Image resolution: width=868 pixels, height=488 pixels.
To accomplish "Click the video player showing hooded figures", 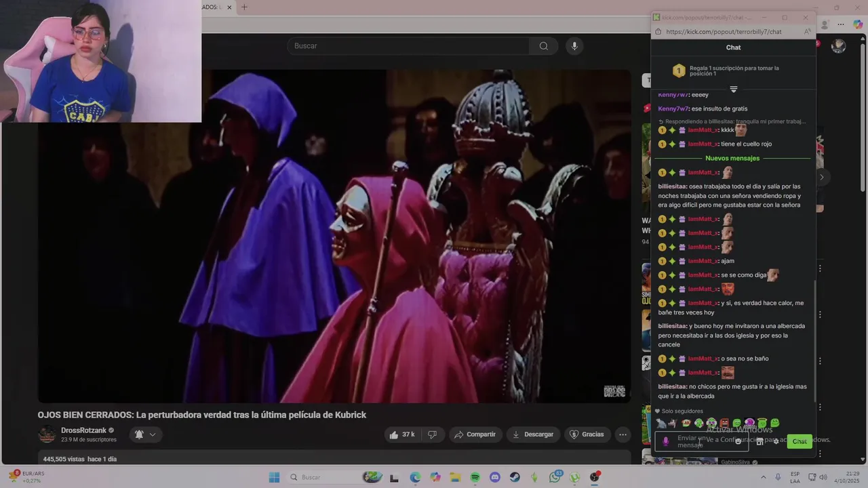I will tap(334, 236).
